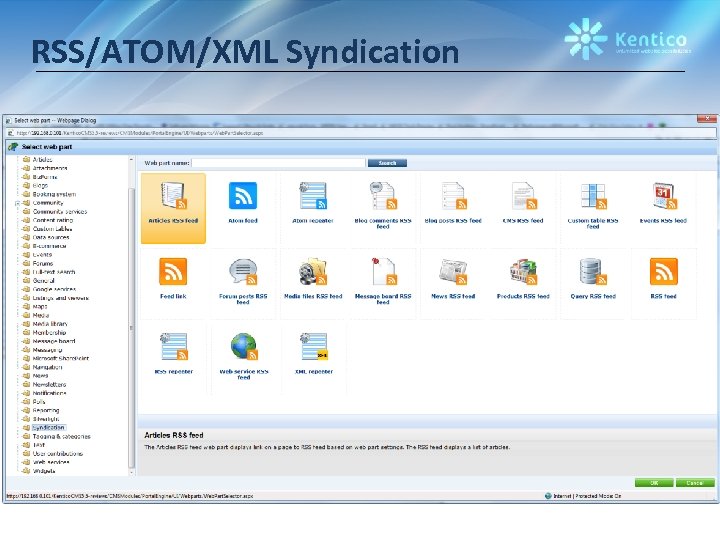Select Tagging & categories tree item
This screenshot has width=720, height=540.
tap(62, 436)
